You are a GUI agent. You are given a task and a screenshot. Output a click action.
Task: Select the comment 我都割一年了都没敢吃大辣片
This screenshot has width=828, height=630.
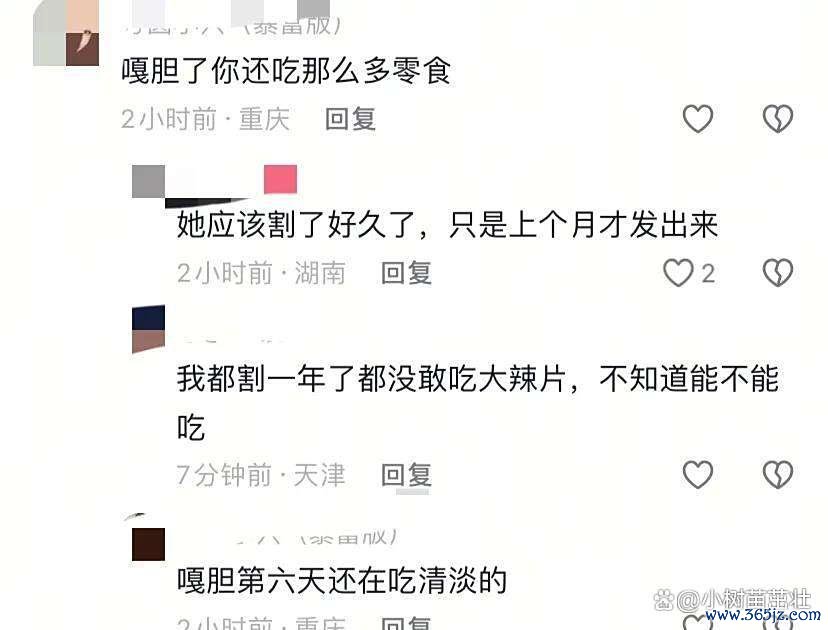click(x=478, y=402)
